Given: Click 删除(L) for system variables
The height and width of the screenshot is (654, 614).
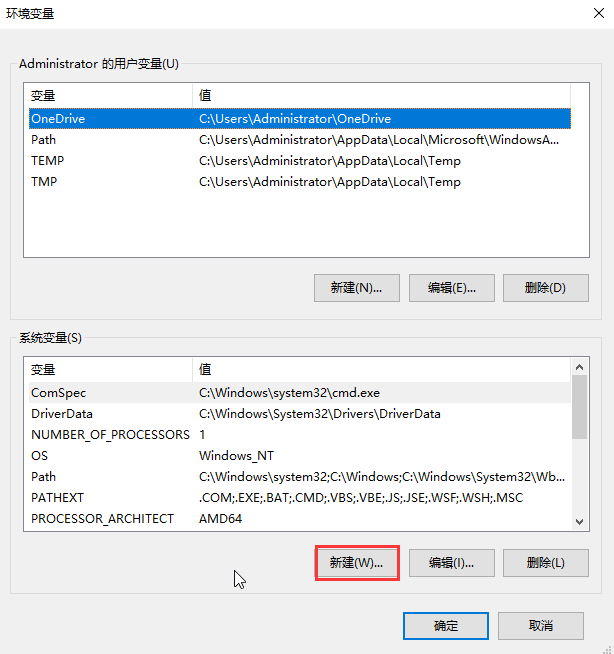Looking at the screenshot, I should point(546,563).
